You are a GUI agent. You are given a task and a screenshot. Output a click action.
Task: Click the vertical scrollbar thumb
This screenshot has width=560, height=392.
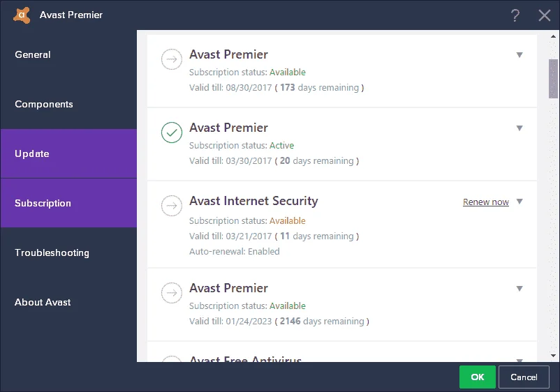(553, 79)
